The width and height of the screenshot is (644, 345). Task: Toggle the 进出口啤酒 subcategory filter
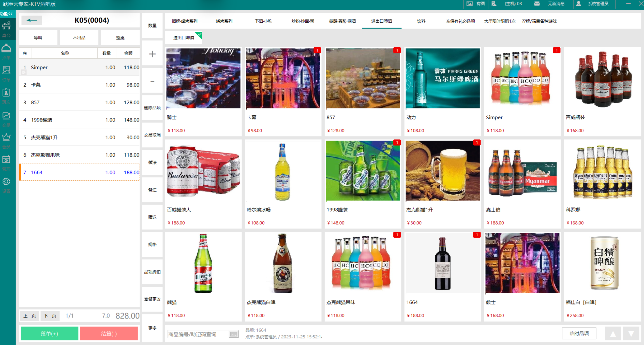pos(184,38)
